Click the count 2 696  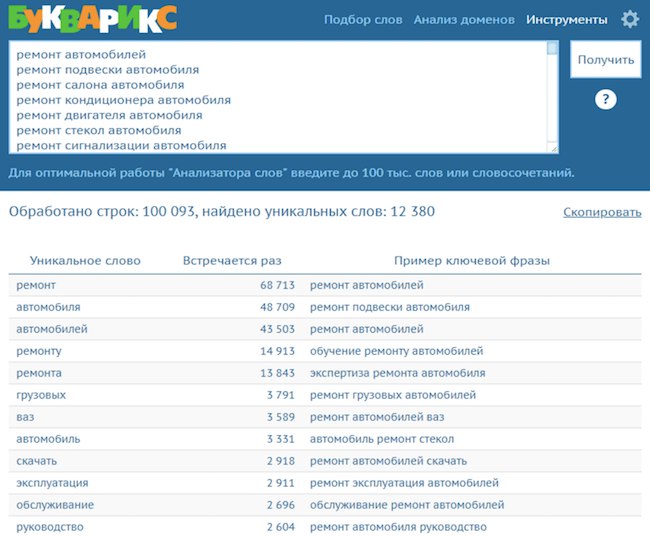tap(281, 505)
